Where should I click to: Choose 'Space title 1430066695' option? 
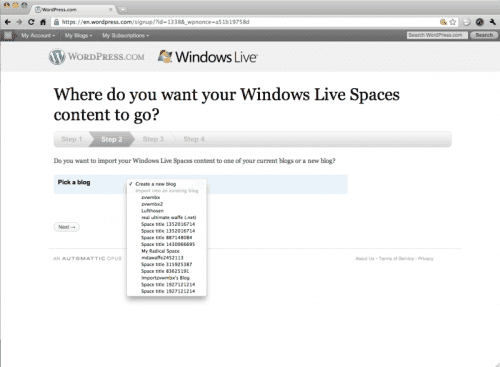coord(166,244)
